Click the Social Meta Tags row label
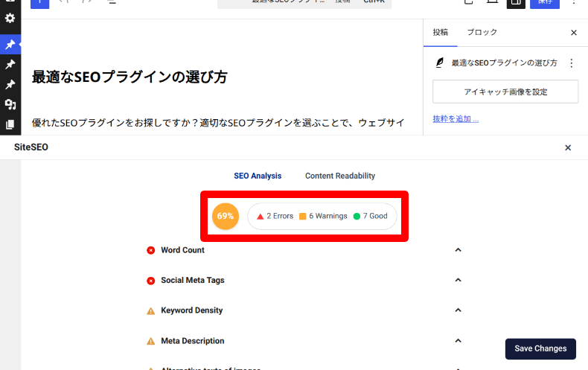The width and height of the screenshot is (588, 370). (193, 281)
